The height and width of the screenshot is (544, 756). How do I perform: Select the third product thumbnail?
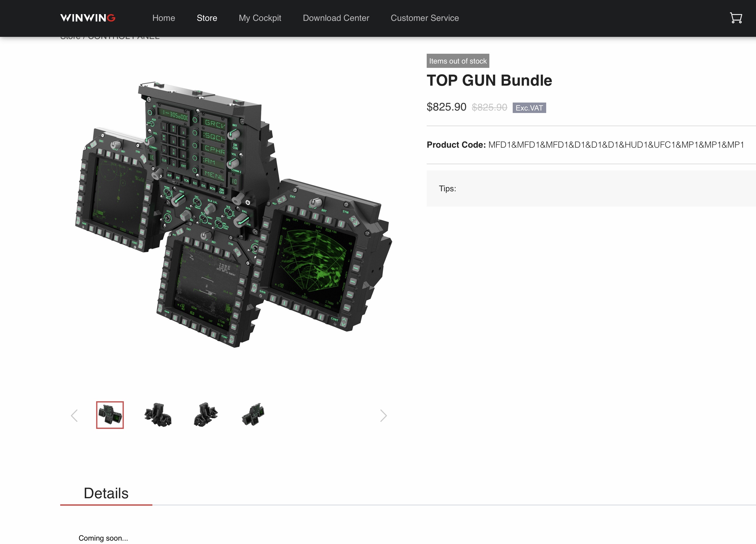click(x=206, y=415)
